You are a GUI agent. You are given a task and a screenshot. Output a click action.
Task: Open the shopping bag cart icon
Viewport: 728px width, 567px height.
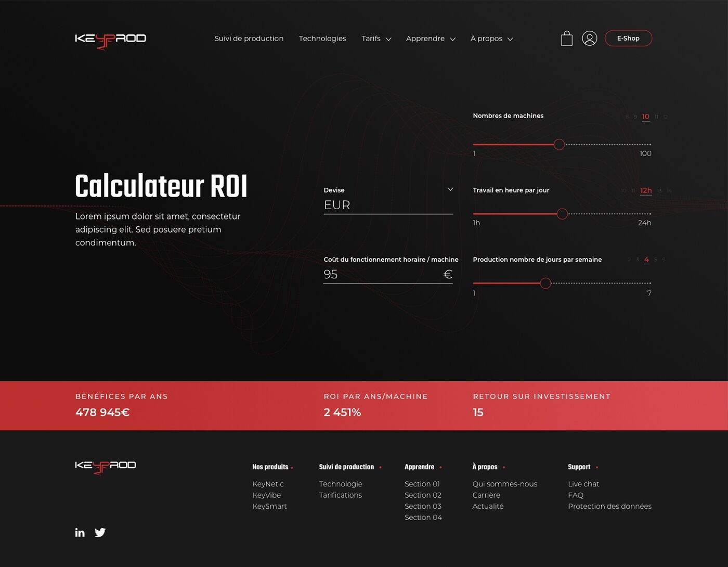566,38
